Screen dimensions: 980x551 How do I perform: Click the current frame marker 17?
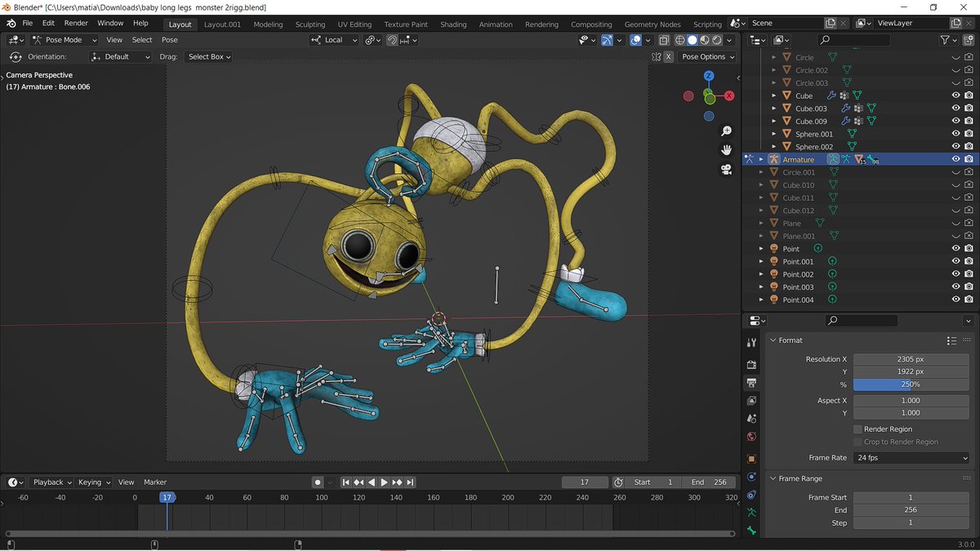point(167,497)
